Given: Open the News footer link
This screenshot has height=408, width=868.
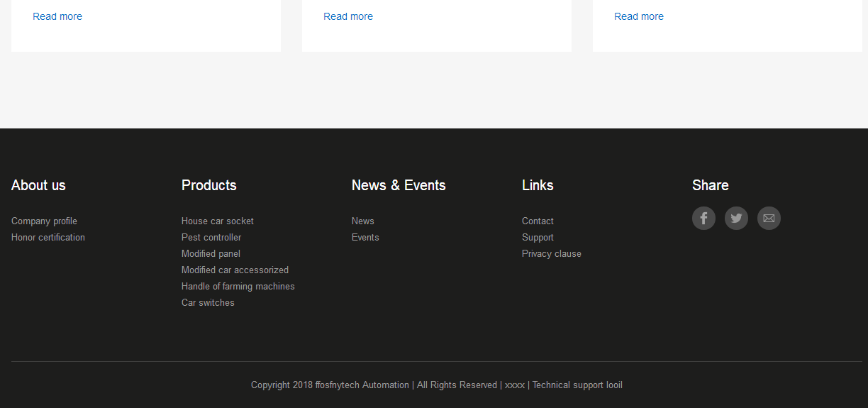Looking at the screenshot, I should coord(363,221).
